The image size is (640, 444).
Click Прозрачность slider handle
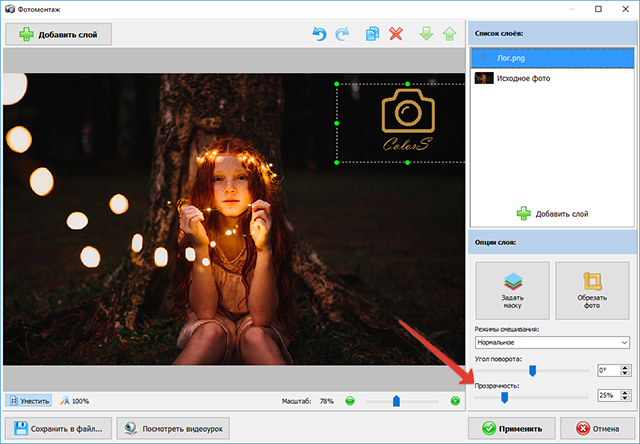(x=504, y=397)
